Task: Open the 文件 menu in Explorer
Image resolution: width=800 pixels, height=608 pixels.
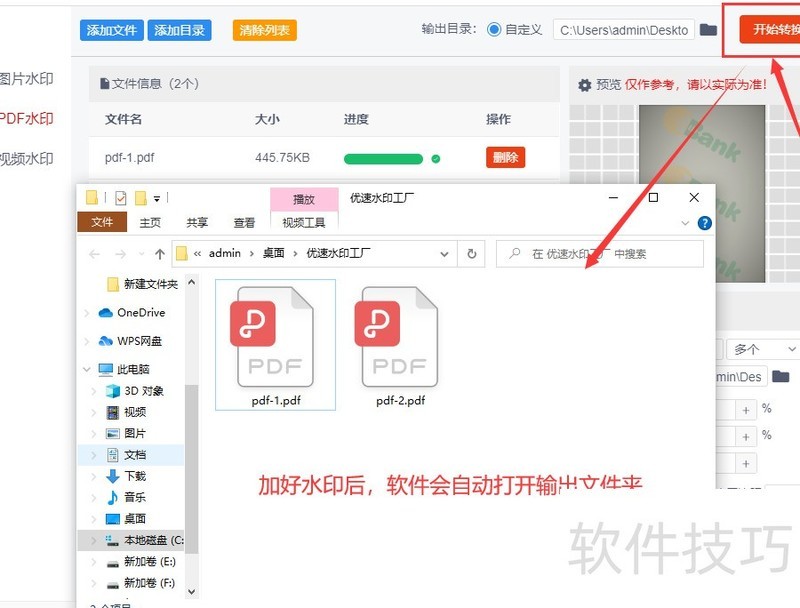Action: pyautogui.click(x=101, y=222)
